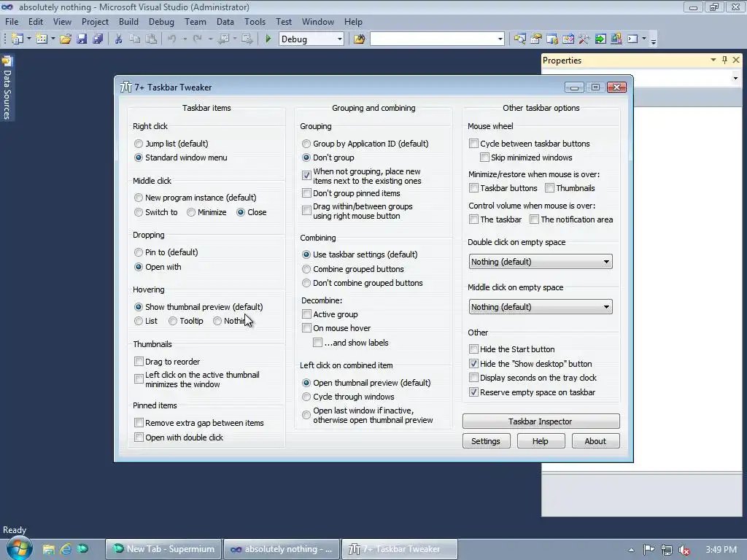Open Double click on empty space dropdown
The height and width of the screenshot is (560, 747).
pos(541,262)
